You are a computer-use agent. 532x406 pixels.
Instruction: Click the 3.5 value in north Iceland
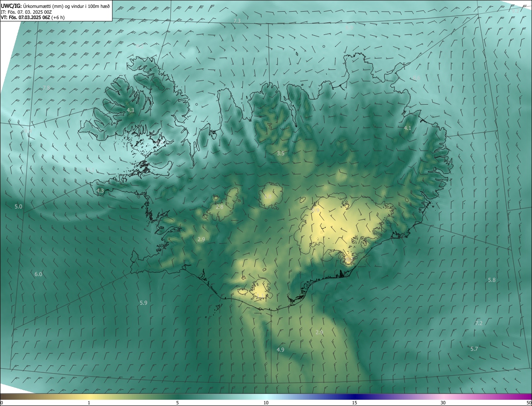(281, 154)
